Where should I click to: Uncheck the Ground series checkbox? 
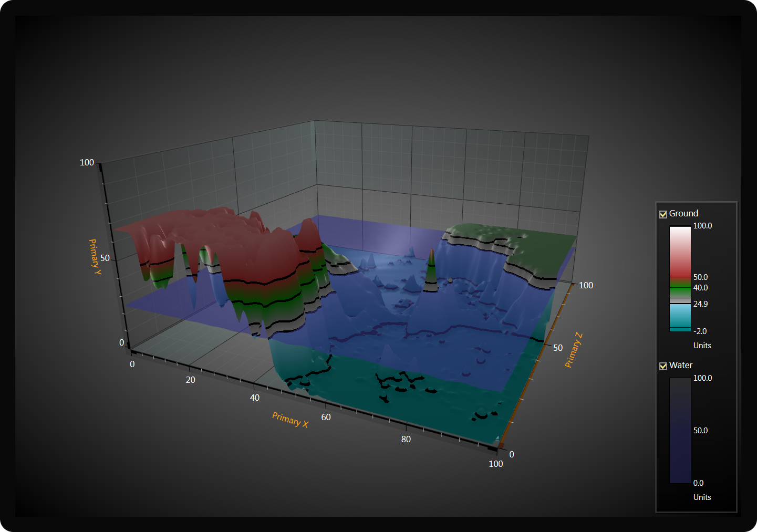point(663,214)
